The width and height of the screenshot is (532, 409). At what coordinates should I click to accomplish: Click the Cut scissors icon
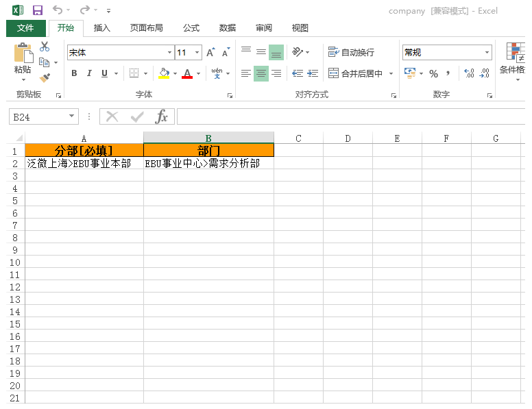coord(45,47)
